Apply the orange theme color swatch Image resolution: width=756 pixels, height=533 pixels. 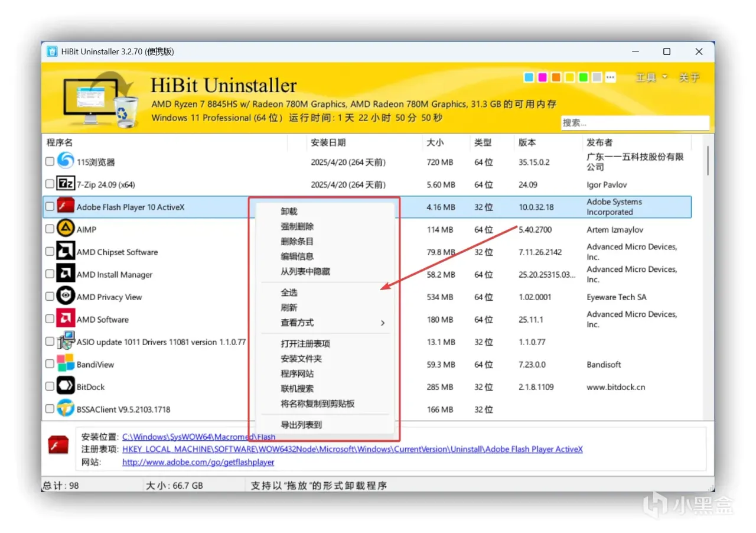click(556, 77)
